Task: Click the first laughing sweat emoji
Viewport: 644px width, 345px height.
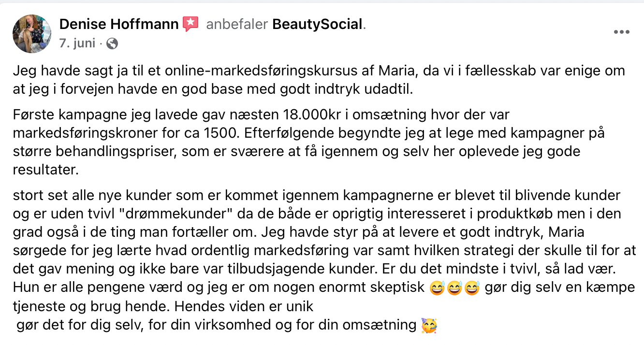Action: [437, 288]
